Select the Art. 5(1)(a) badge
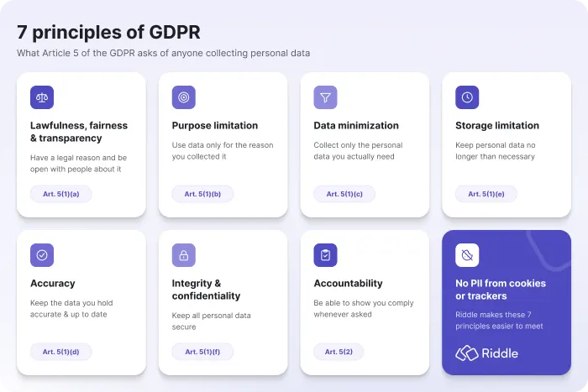Screen dimensions: 588x392 (x=61, y=194)
